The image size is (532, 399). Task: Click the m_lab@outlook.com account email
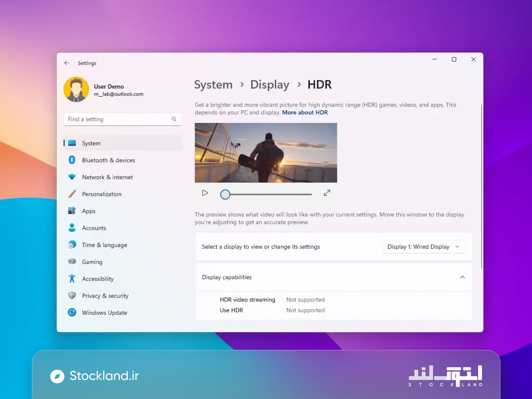pos(118,94)
